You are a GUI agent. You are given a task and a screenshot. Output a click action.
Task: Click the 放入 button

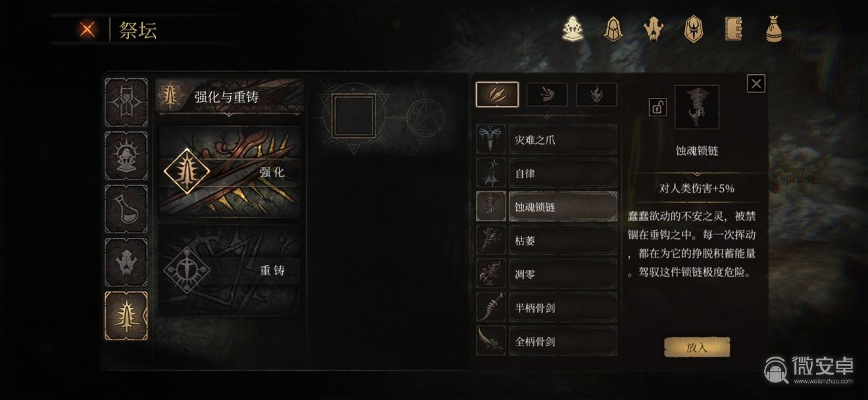click(697, 347)
